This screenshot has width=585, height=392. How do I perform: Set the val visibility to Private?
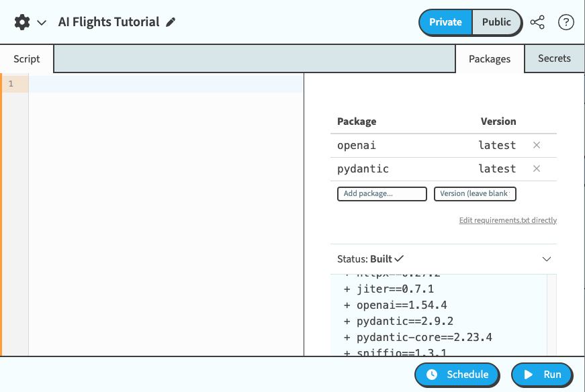(x=445, y=22)
